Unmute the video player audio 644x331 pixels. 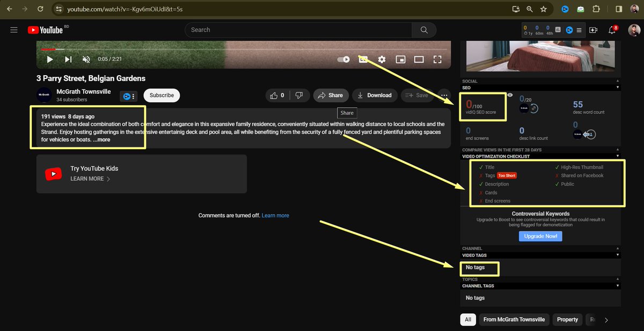tap(86, 59)
